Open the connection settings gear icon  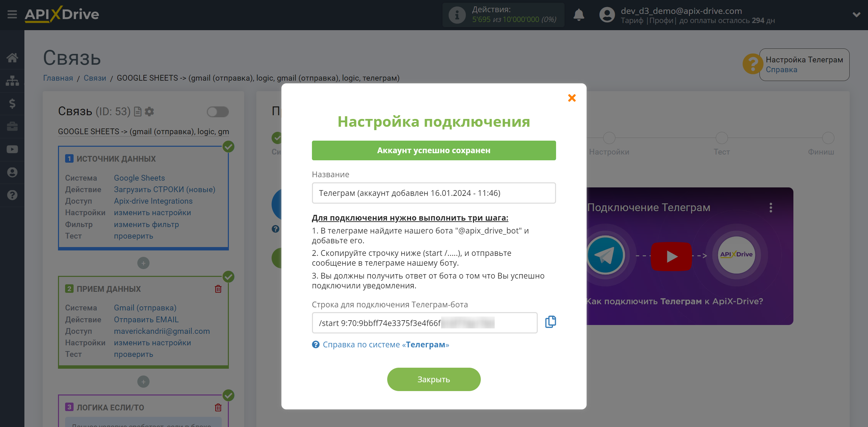[x=150, y=111]
